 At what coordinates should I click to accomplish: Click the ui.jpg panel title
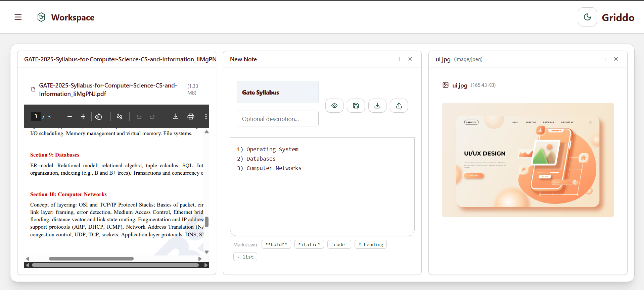pos(443,59)
